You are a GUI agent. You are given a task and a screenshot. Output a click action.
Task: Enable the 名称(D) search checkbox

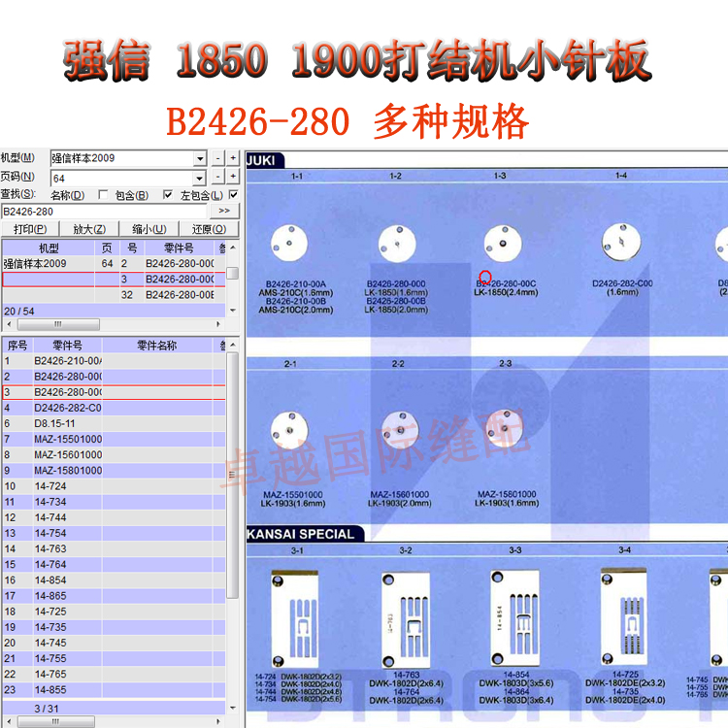coord(103,194)
